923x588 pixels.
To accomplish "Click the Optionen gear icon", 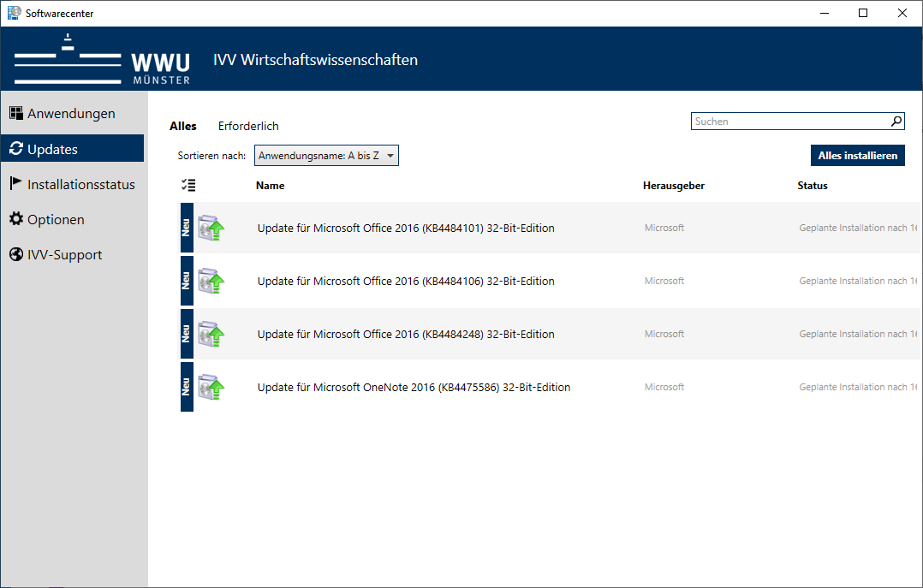I will coord(16,219).
